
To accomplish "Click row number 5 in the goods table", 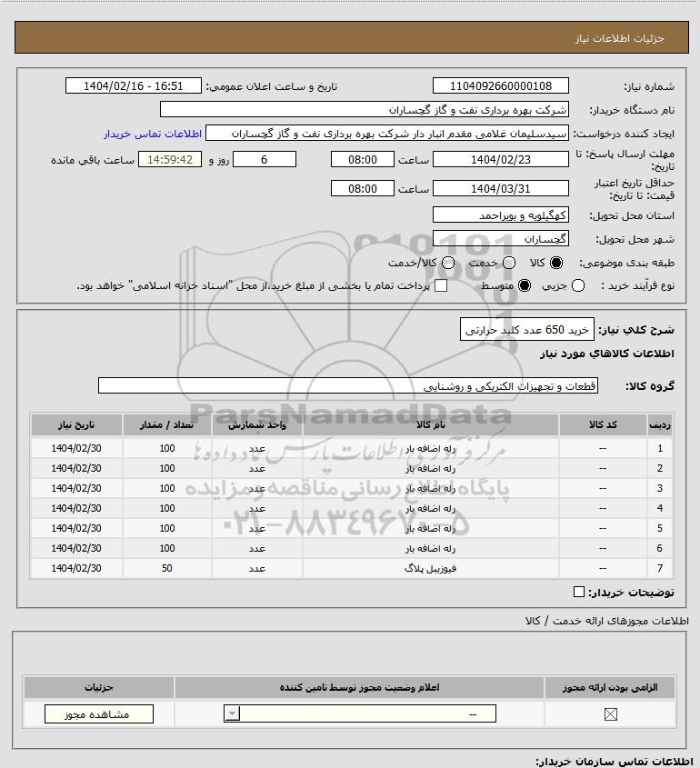I will click(660, 528).
